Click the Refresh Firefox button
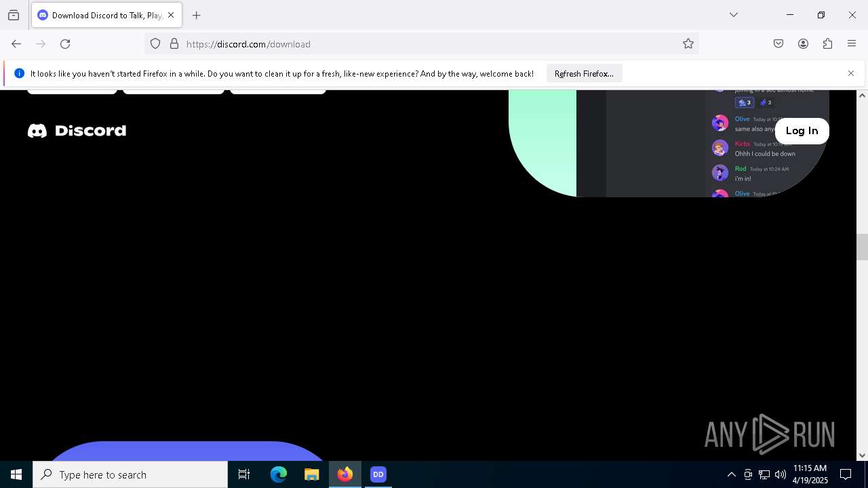Screen dimensions: 868x488 click(584, 73)
